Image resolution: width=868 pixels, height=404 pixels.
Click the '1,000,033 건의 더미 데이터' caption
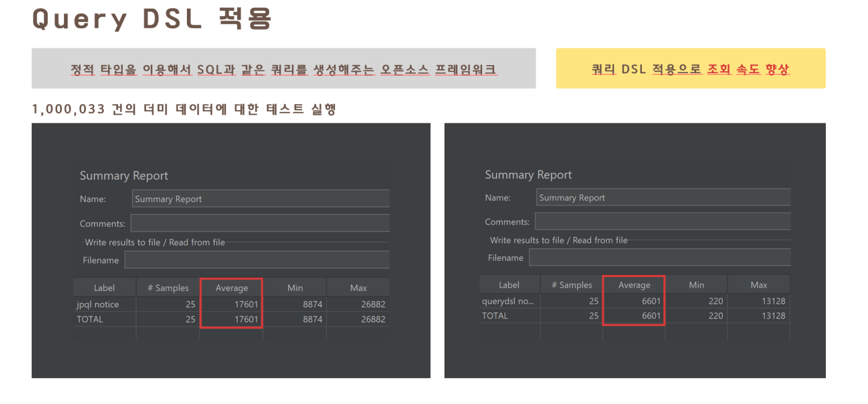click(x=184, y=110)
